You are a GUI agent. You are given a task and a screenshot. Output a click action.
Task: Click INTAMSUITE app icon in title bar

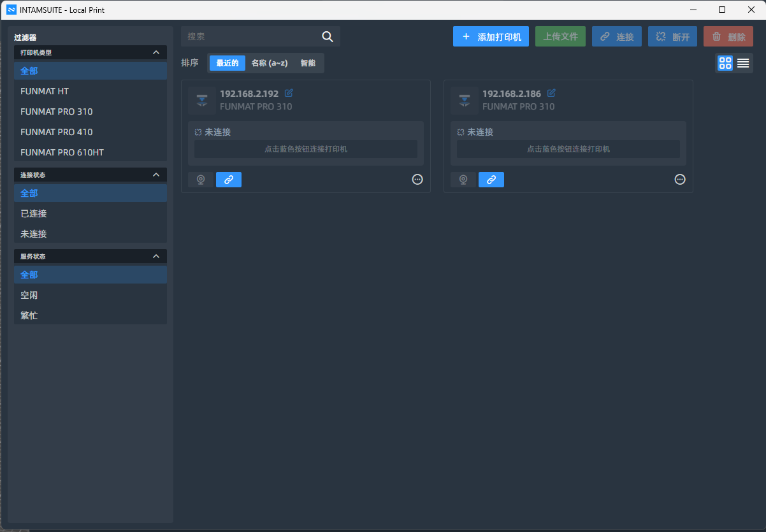pos(11,10)
